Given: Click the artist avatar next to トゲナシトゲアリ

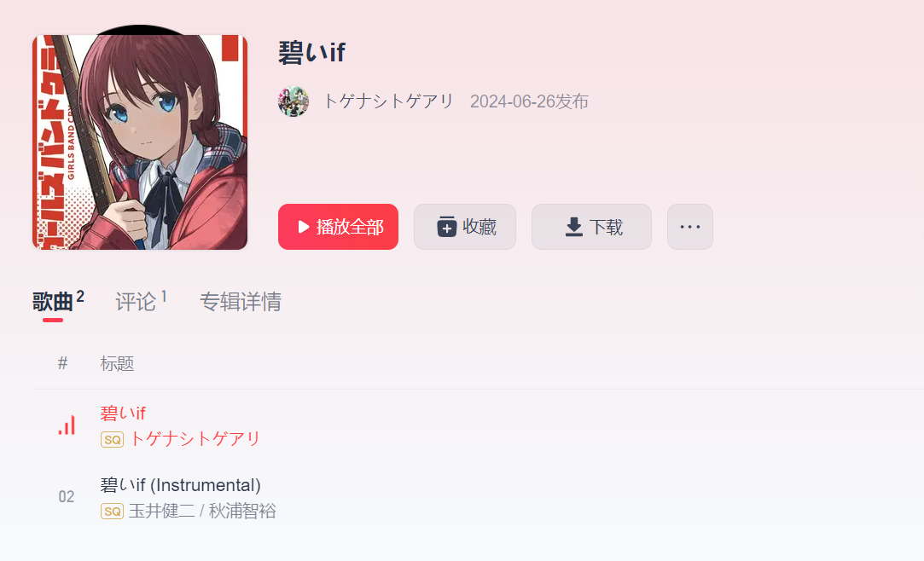Looking at the screenshot, I should [293, 101].
